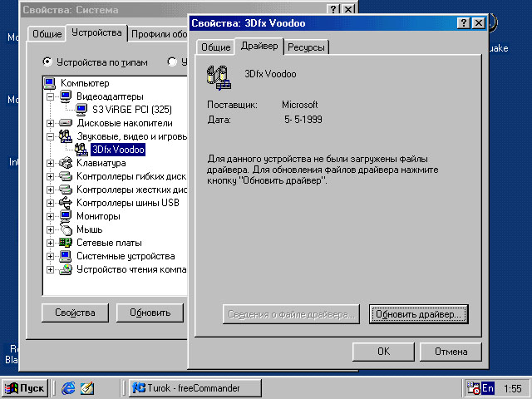
Task: Expand the Системные устройства branch
Action: (50, 256)
